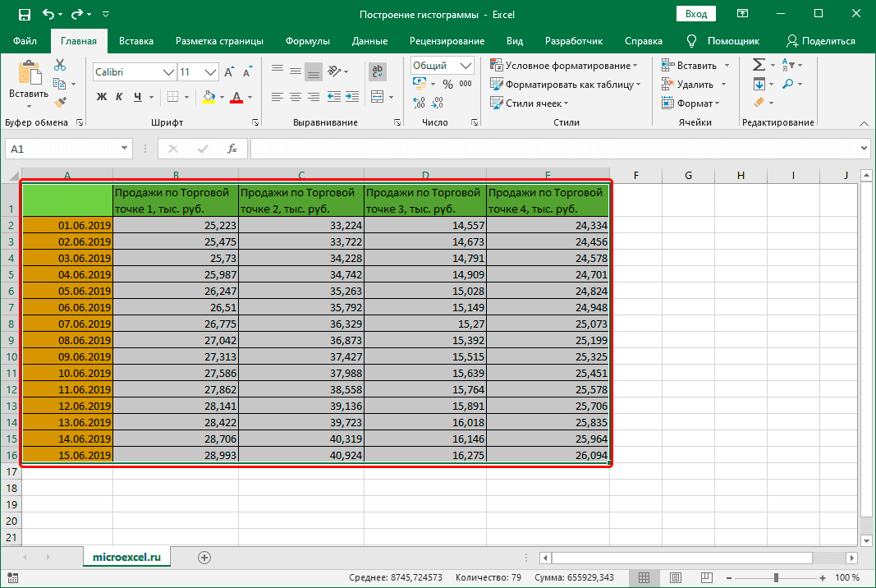This screenshot has width=876, height=588.
Task: Click the Increase Decimal icon
Action: [x=419, y=102]
